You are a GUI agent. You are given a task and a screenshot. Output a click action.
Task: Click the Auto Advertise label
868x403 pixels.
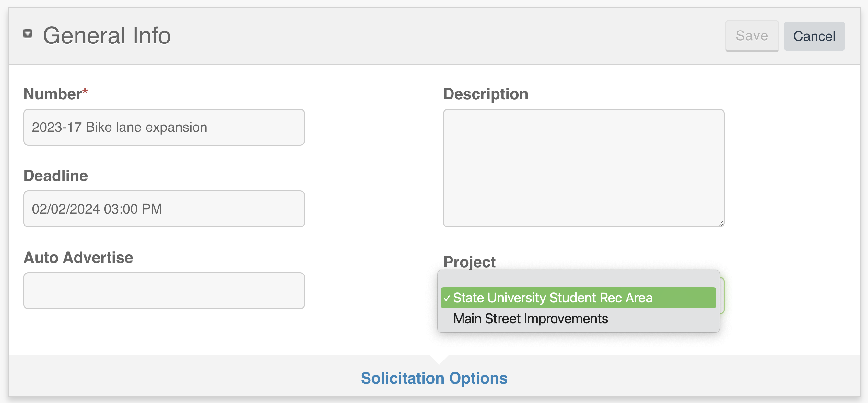(78, 257)
